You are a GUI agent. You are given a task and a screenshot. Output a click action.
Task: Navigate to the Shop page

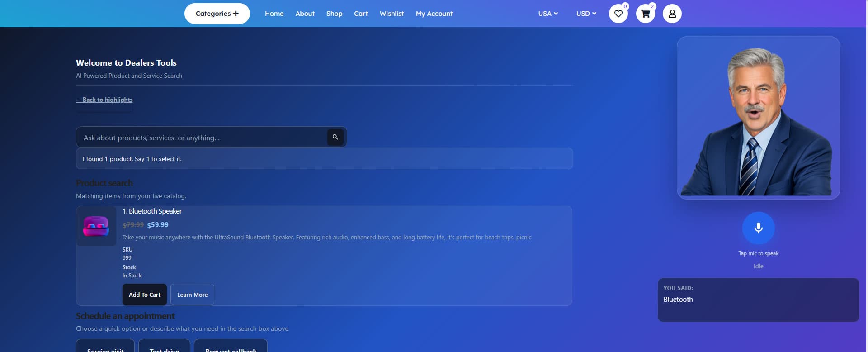point(334,14)
